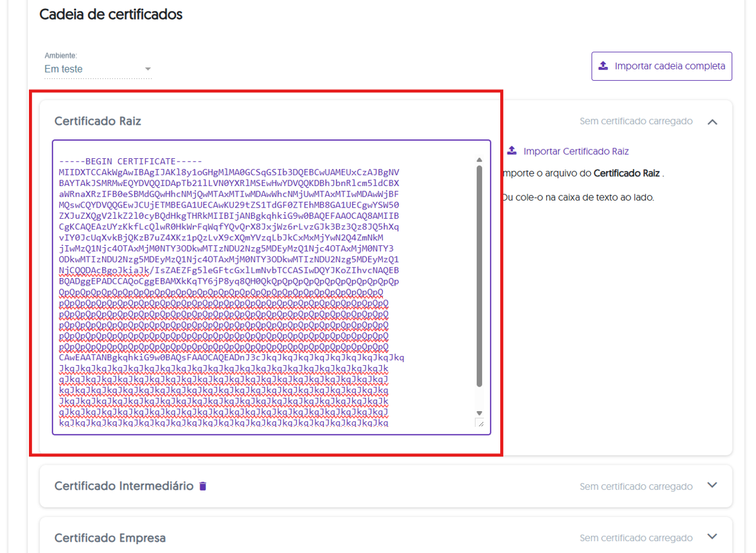Click the Certificado Intermediário section title
This screenshot has height=553, width=756.
pos(123,486)
